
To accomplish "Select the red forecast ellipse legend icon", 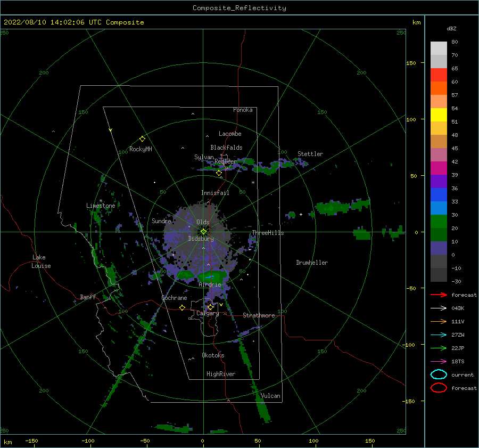I will (439, 388).
